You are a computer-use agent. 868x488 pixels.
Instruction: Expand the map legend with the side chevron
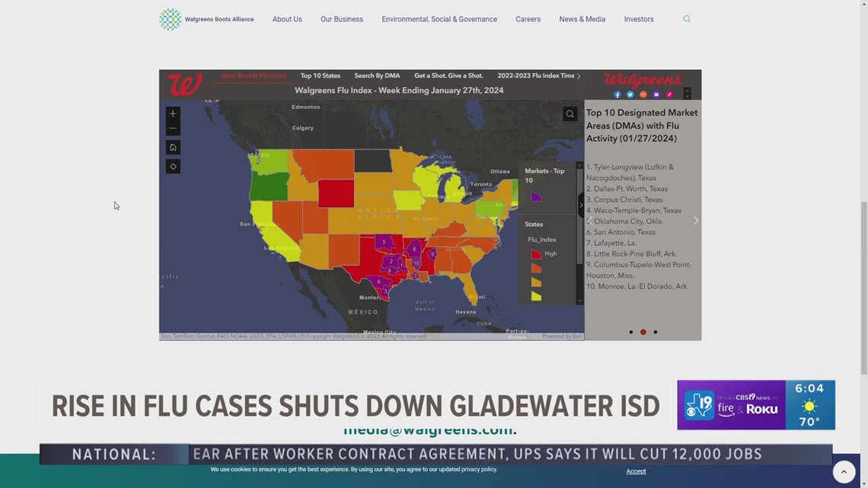tap(581, 204)
